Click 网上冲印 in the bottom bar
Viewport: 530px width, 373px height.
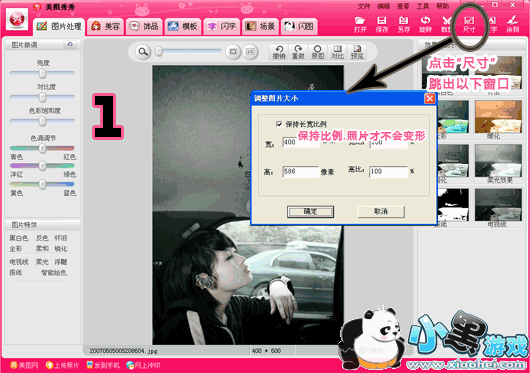(x=143, y=365)
